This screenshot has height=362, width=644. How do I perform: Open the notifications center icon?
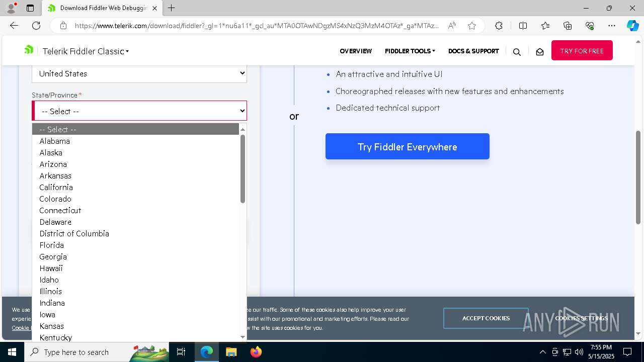tap(627, 352)
